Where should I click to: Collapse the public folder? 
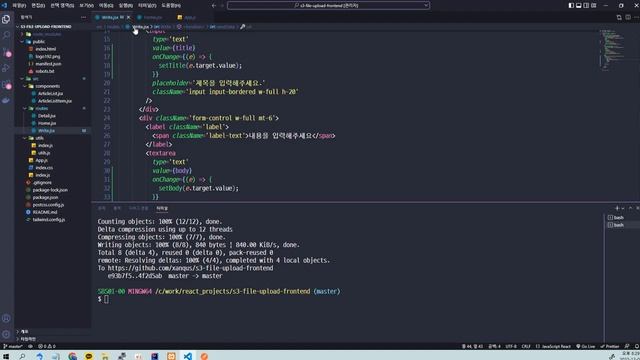(x=39, y=42)
